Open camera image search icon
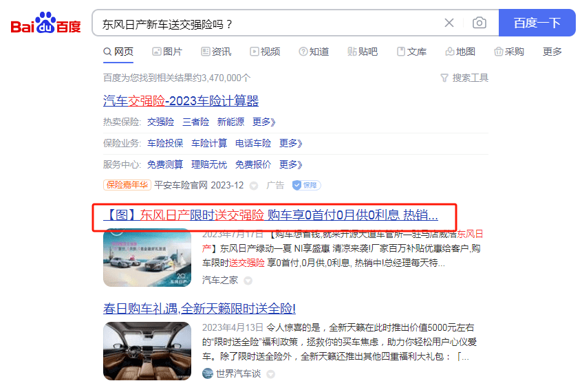 tap(479, 23)
